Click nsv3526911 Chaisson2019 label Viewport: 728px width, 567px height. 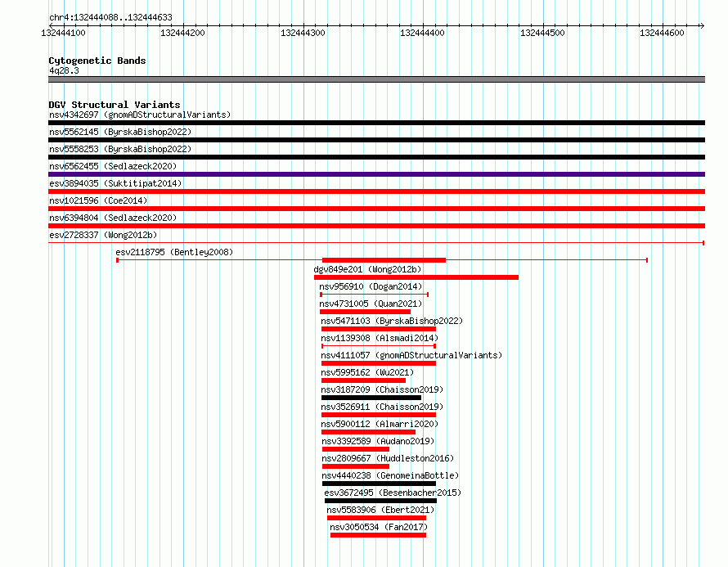pos(382,407)
